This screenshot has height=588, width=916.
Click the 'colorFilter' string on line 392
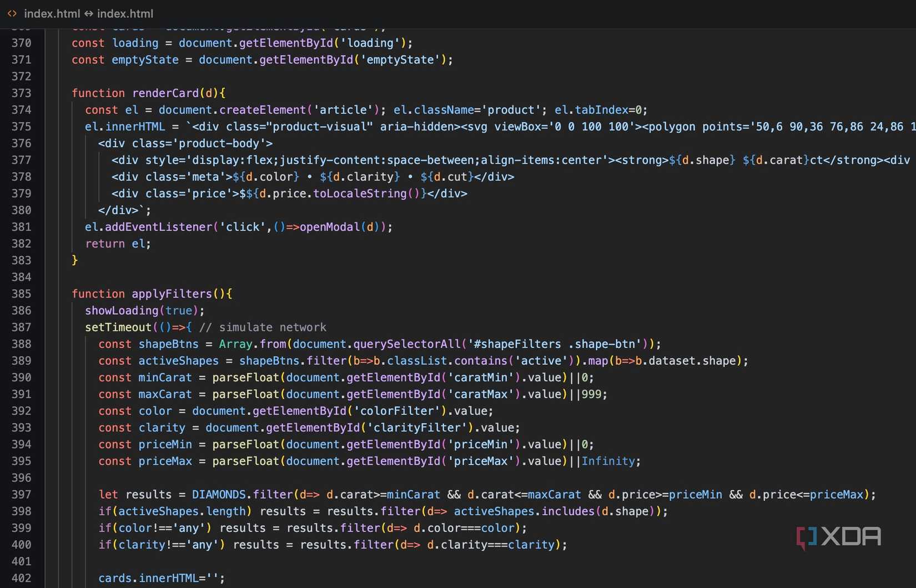click(397, 411)
